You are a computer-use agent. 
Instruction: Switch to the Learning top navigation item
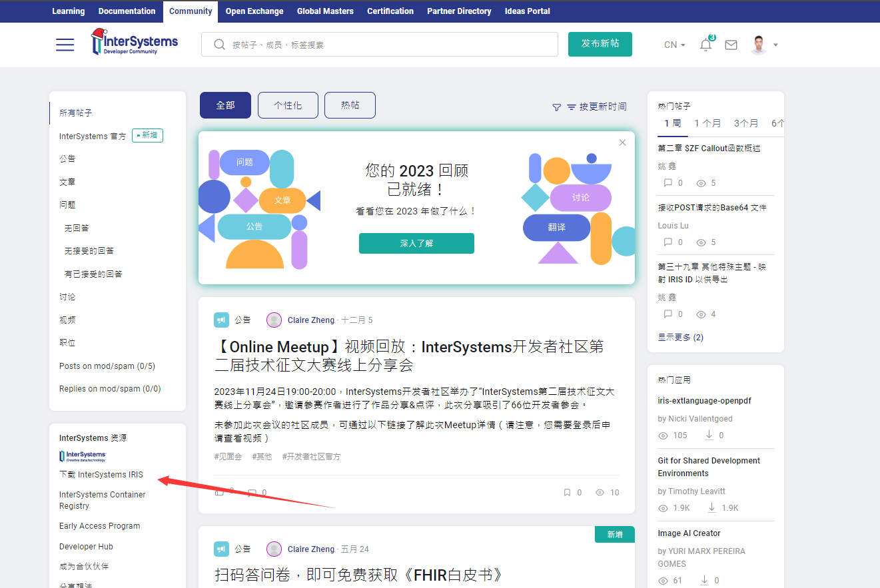tap(68, 11)
